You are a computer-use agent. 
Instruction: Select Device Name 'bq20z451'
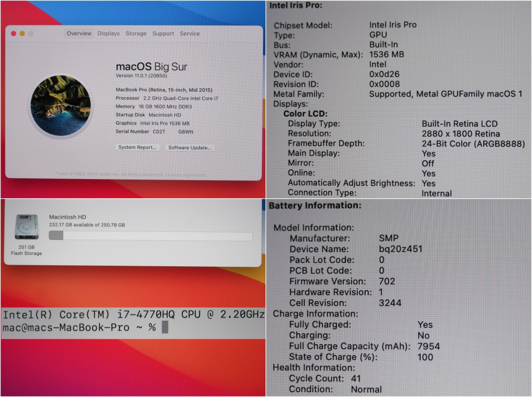(401, 249)
